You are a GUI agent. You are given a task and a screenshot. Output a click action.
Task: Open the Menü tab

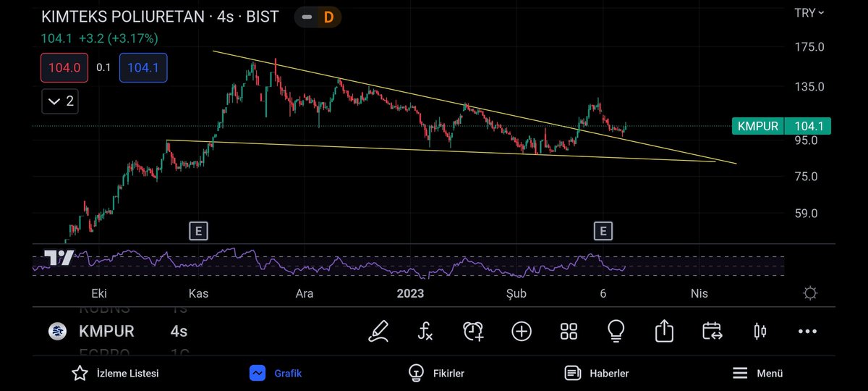(x=757, y=374)
